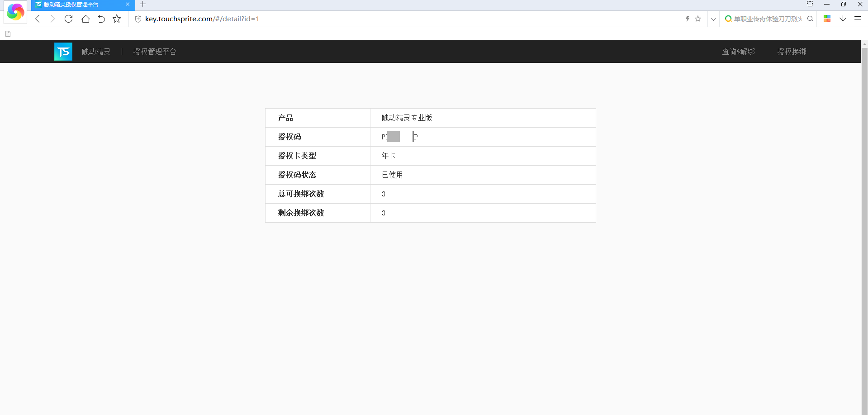
Task: Click the site security shield icon
Action: (138, 19)
